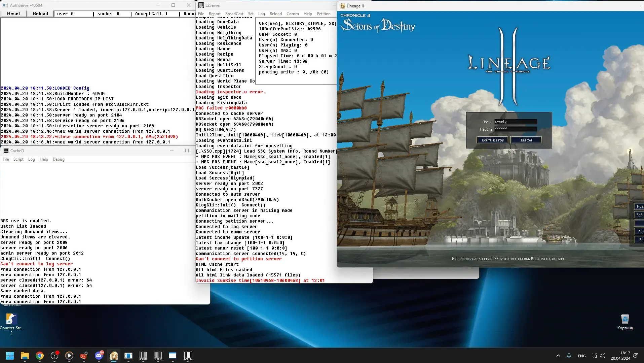Switch the ENG input language
The image size is (644, 363).
[581, 356]
